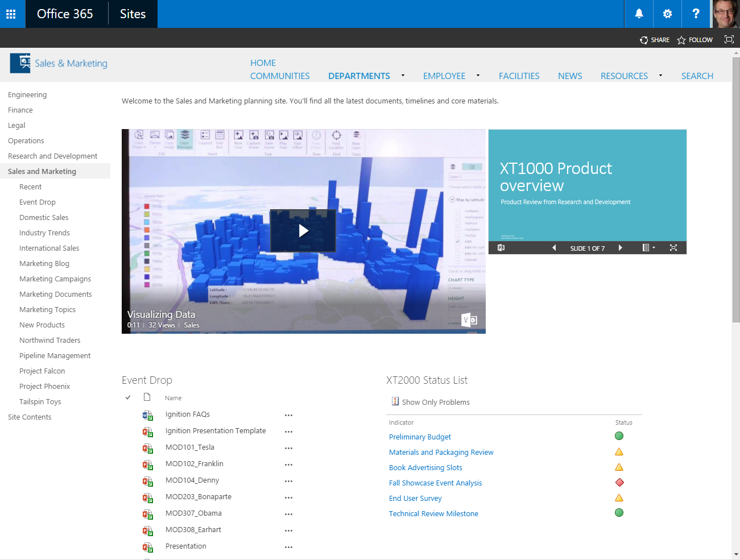Image resolution: width=740 pixels, height=560 pixels.
Task: Follow this site using the star icon
Action: [x=681, y=40]
